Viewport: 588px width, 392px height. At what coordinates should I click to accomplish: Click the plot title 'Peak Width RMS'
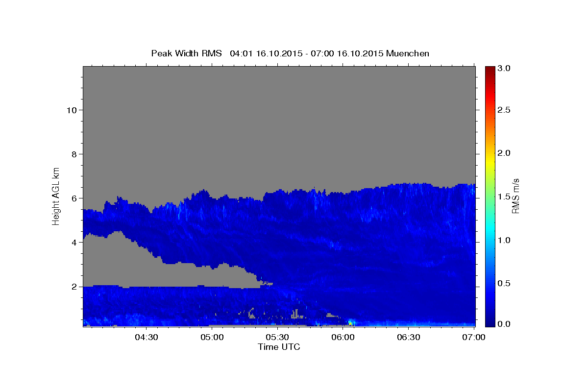186,53
